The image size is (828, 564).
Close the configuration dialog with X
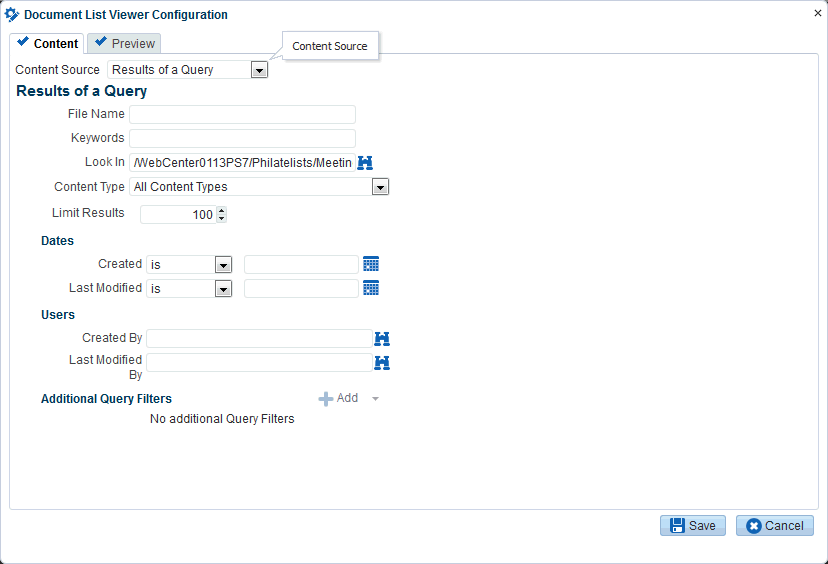point(818,14)
